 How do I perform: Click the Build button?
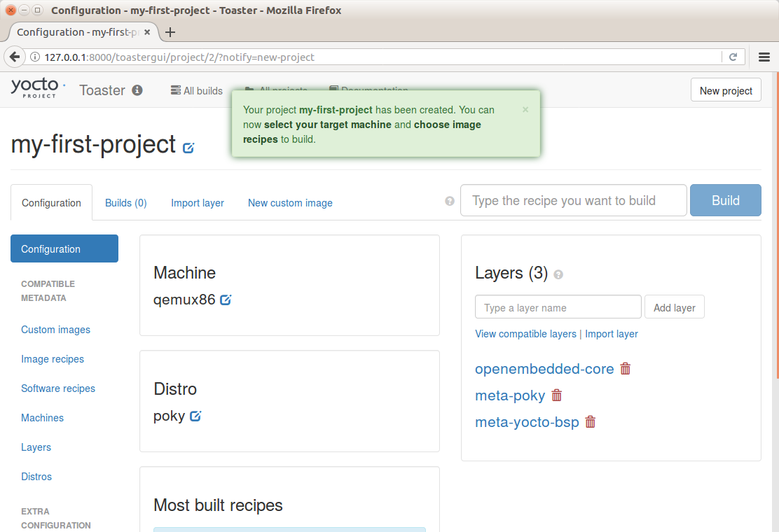tap(725, 200)
